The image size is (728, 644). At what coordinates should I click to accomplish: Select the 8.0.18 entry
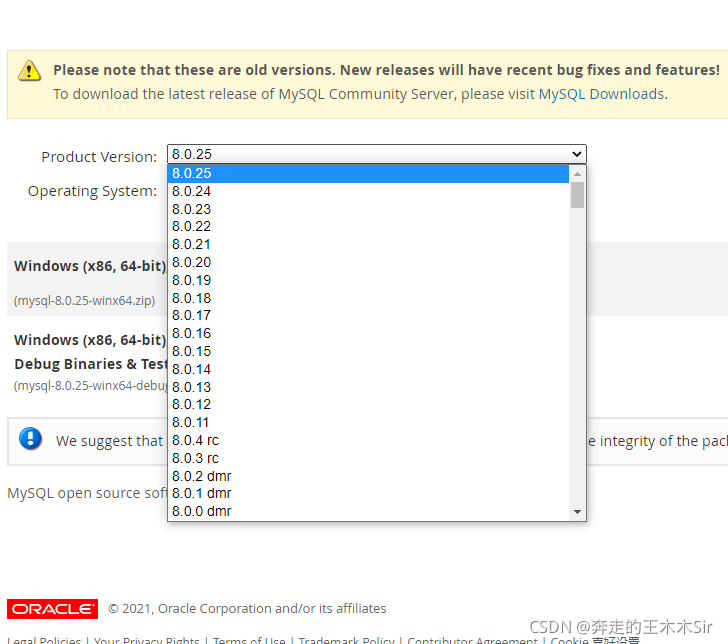[x=368, y=298]
